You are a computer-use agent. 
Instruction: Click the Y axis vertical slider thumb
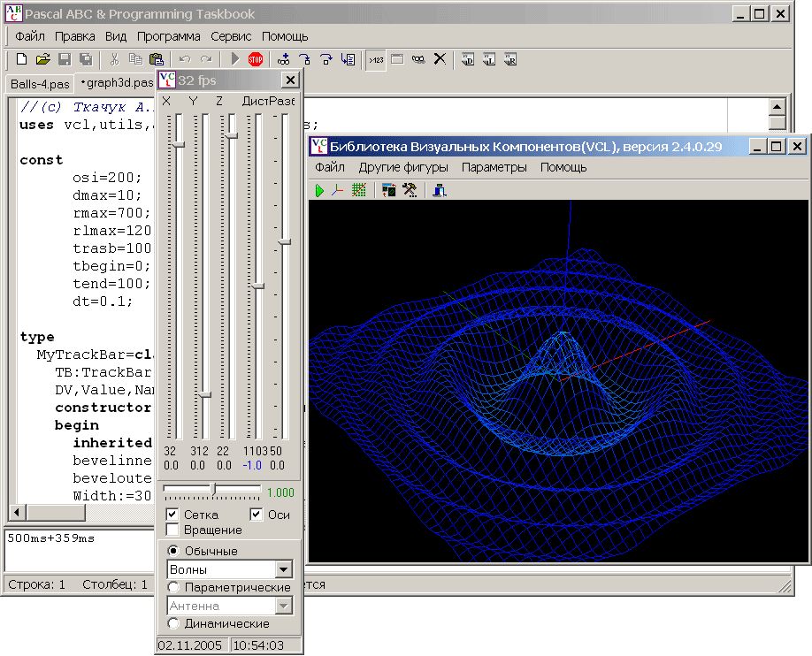(205, 394)
